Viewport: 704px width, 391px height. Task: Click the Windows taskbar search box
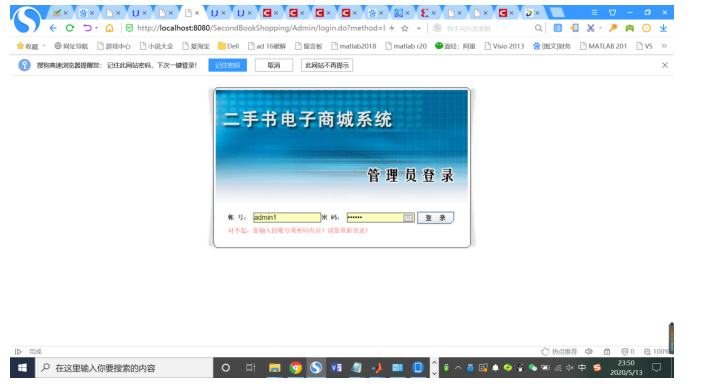(124, 368)
